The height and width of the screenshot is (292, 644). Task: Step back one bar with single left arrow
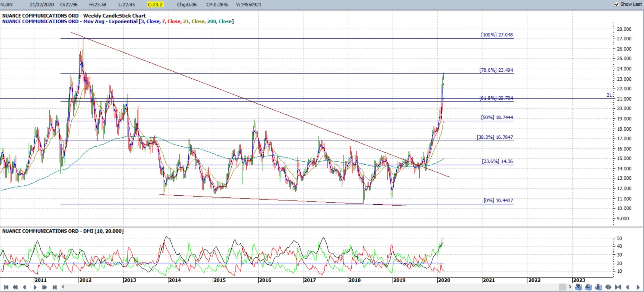[25, 287]
